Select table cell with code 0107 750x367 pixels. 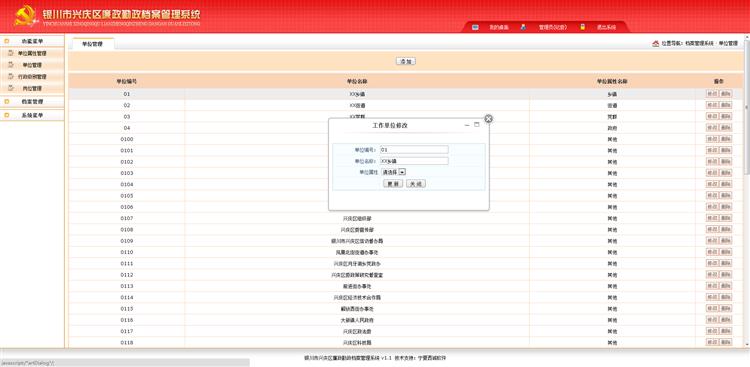coord(127,218)
